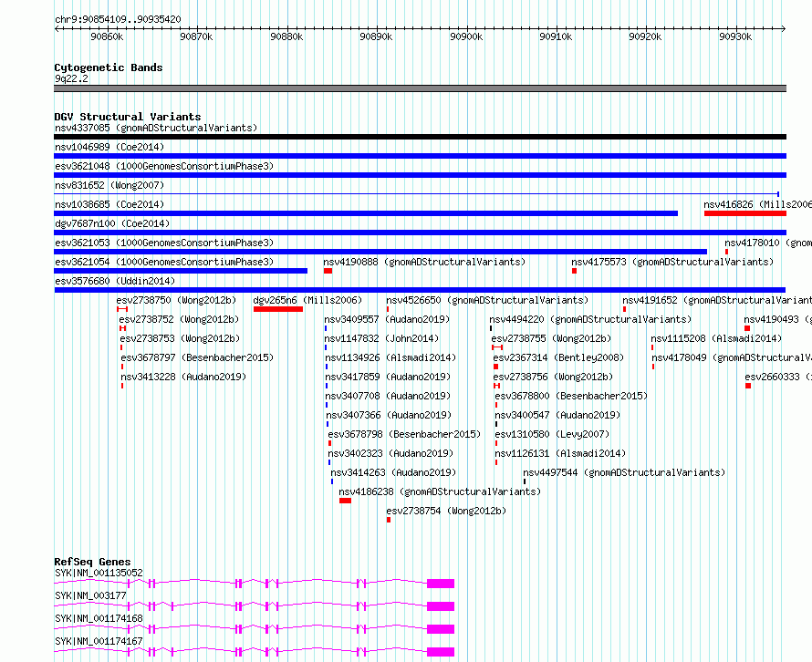Click the nsv4337085 gnomAD black variant bar
This screenshot has width=812, height=662.
click(420, 137)
